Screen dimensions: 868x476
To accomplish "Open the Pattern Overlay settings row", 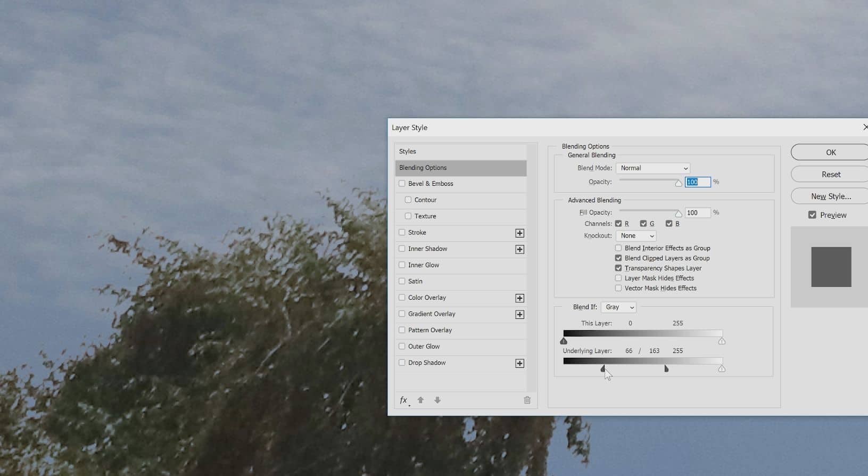I will (x=461, y=330).
